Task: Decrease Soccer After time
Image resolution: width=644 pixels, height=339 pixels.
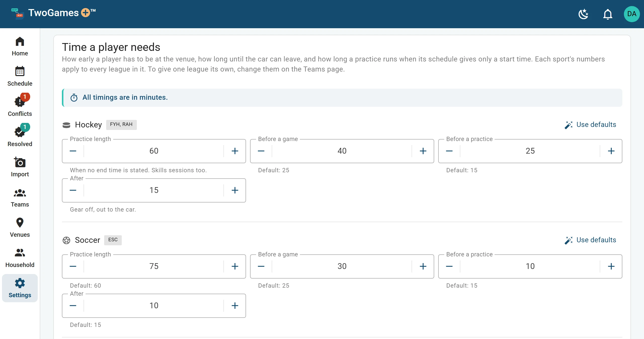Action: [x=73, y=306]
